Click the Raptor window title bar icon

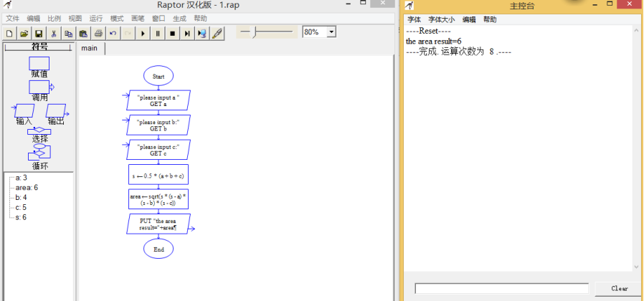click(7, 5)
